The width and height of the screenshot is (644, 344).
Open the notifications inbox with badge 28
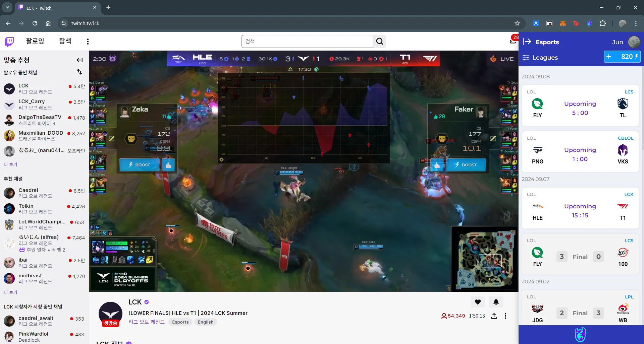(513, 41)
